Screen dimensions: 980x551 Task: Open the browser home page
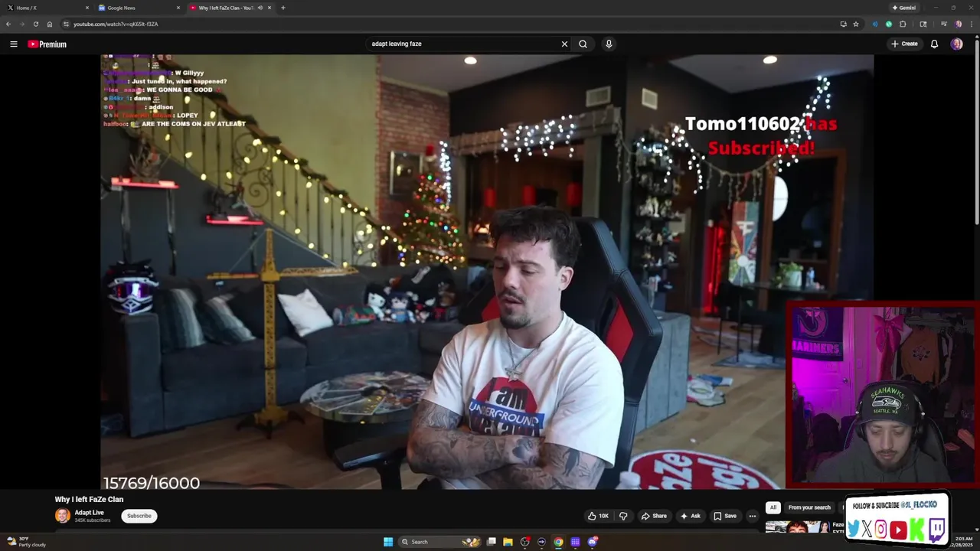tap(50, 24)
